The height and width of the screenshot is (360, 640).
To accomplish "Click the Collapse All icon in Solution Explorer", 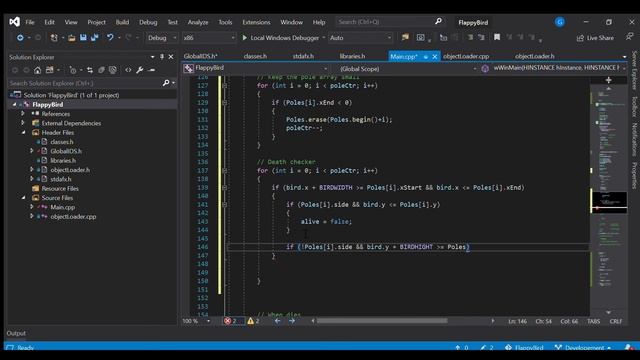I will click(101, 70).
